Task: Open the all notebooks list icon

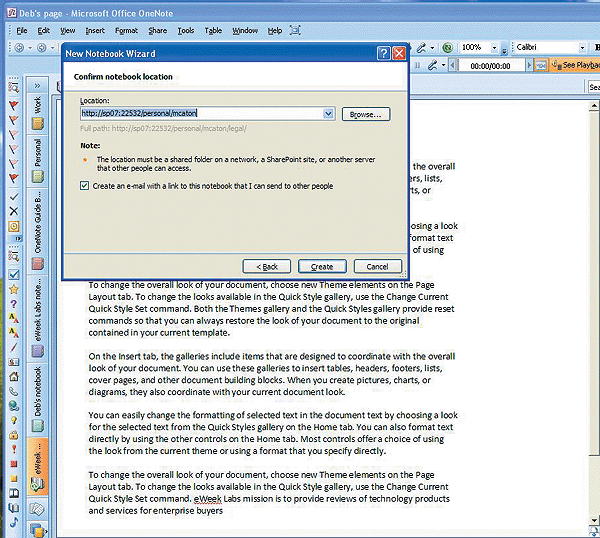Action: [38, 530]
